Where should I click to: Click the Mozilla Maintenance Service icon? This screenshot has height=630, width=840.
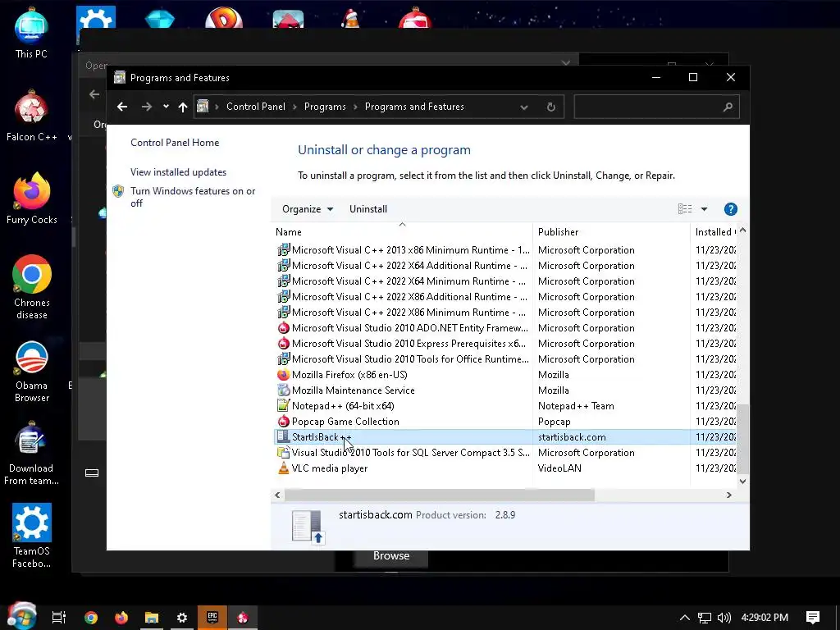coord(283,390)
